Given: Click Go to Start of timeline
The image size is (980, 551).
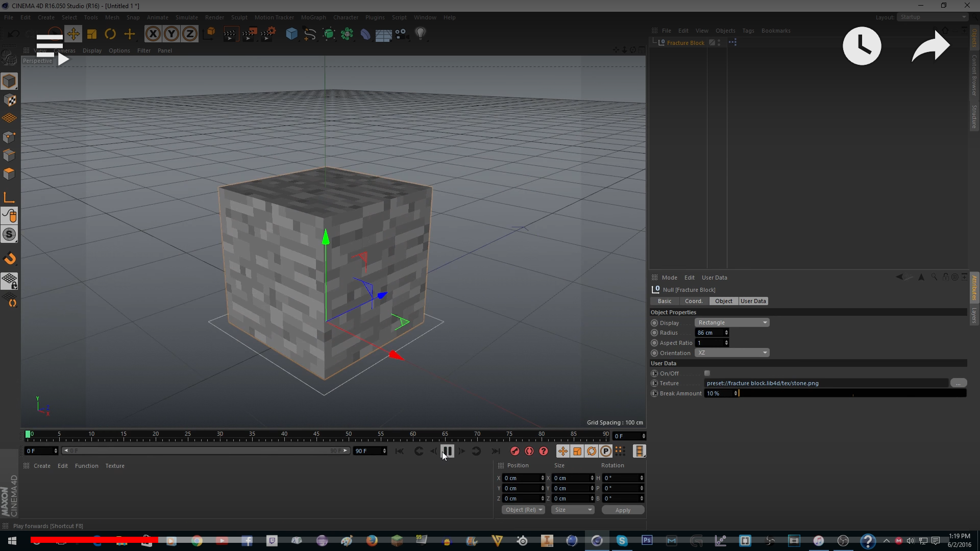Looking at the screenshot, I should 400,451.
